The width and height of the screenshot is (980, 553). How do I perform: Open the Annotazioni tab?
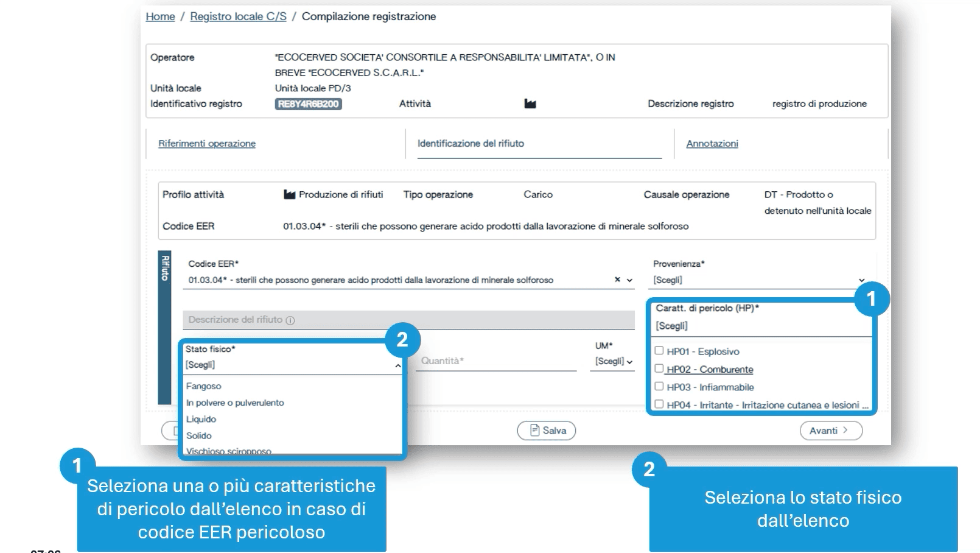click(x=712, y=144)
